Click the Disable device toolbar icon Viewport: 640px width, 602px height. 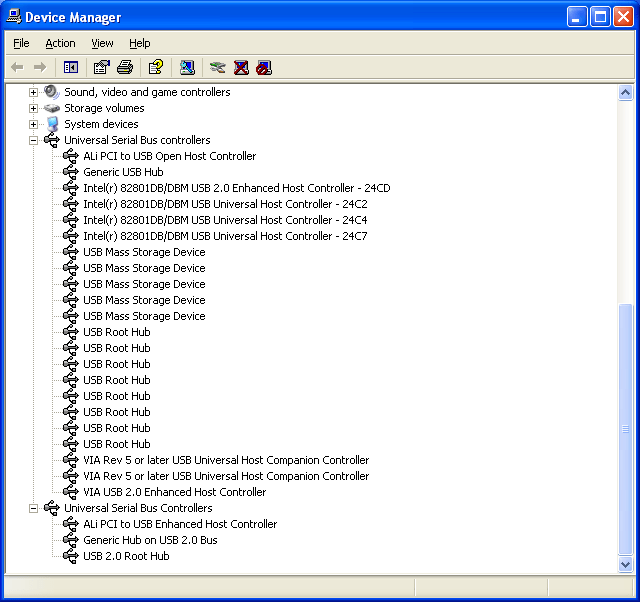coord(264,67)
